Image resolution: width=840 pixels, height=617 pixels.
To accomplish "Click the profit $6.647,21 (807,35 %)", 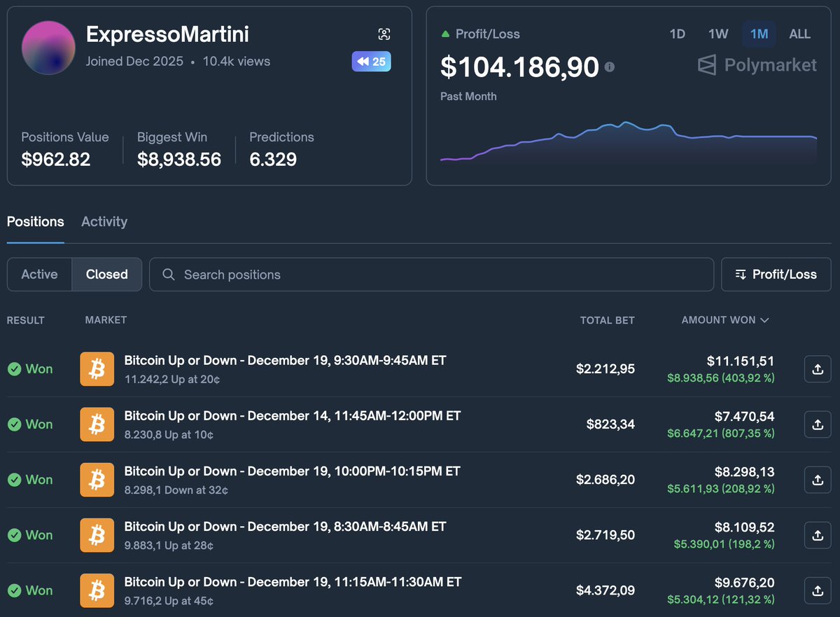I will (721, 434).
